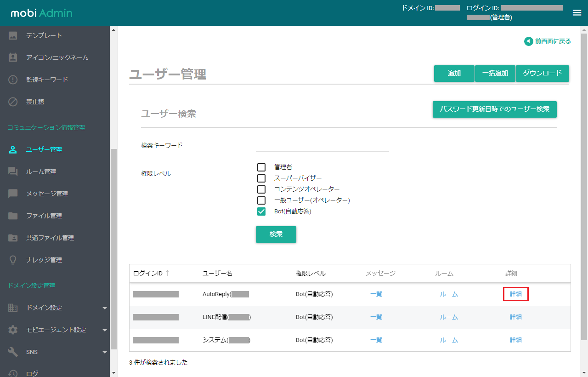Expand the SNS sidebar section
The image size is (588, 377).
click(58, 352)
